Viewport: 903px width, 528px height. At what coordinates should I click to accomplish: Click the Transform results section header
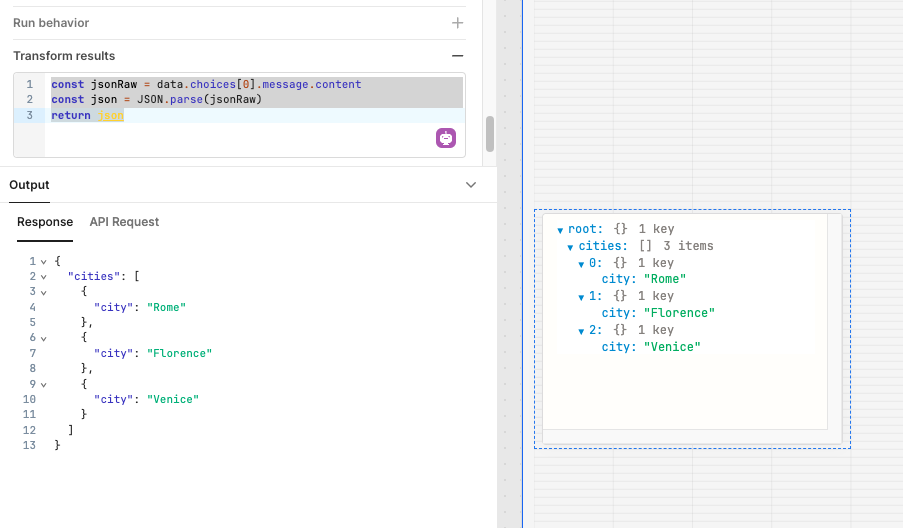(64, 56)
